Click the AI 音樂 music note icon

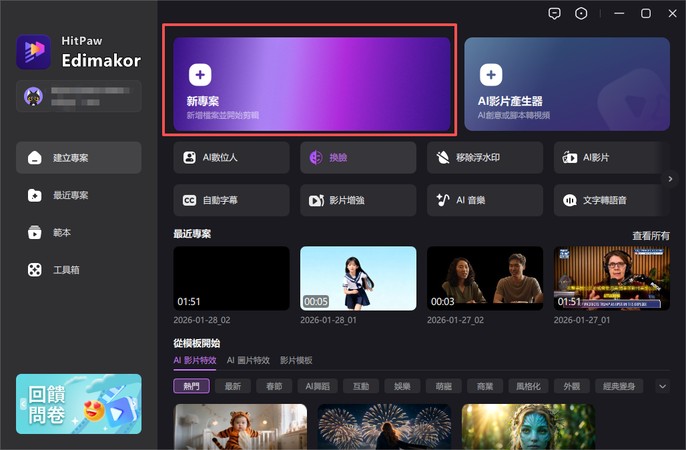443,200
